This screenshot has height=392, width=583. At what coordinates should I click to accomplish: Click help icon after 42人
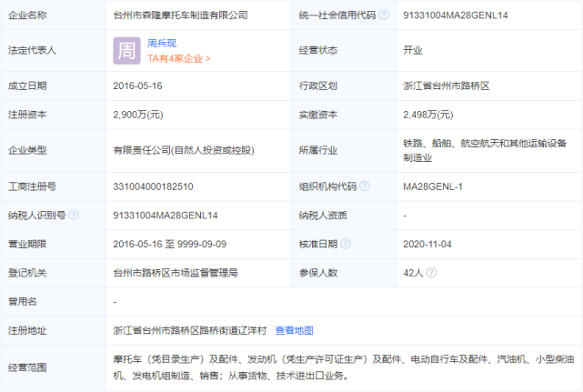[x=431, y=273]
